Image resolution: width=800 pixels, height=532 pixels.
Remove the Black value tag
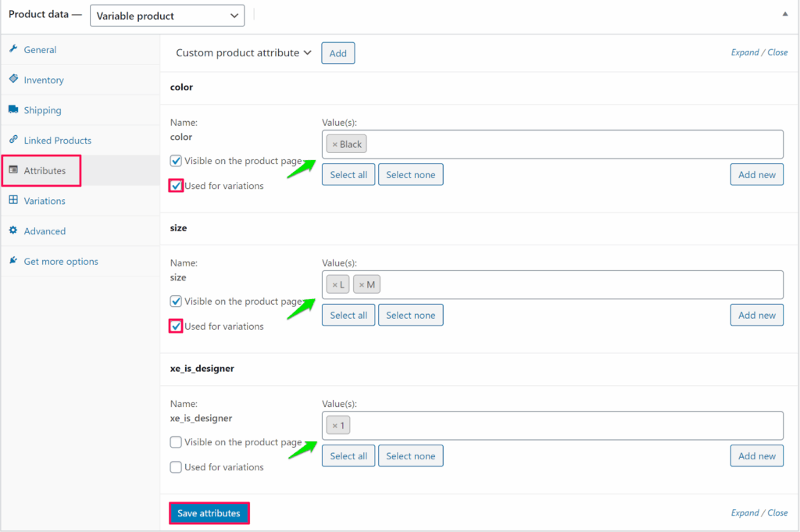point(335,145)
